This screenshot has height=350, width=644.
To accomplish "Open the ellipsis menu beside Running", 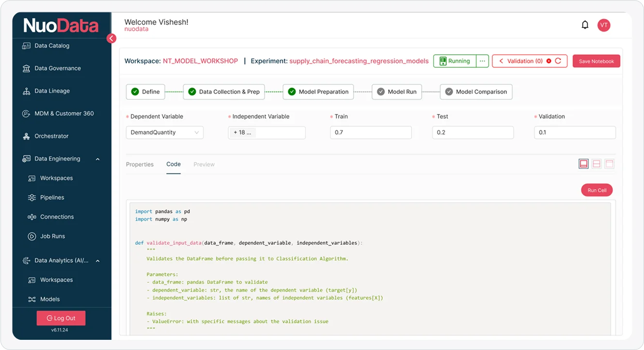I will (482, 61).
